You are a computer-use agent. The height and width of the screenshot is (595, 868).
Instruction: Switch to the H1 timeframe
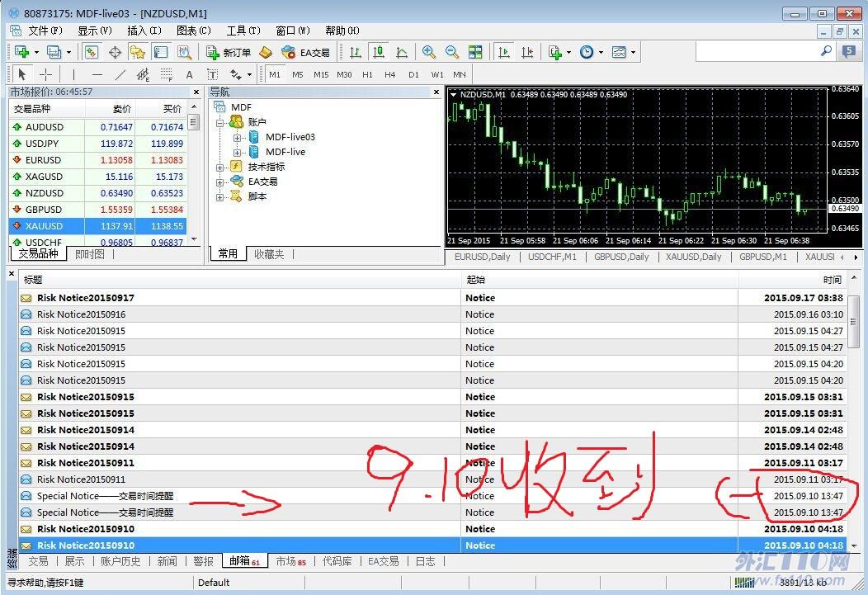(367, 74)
